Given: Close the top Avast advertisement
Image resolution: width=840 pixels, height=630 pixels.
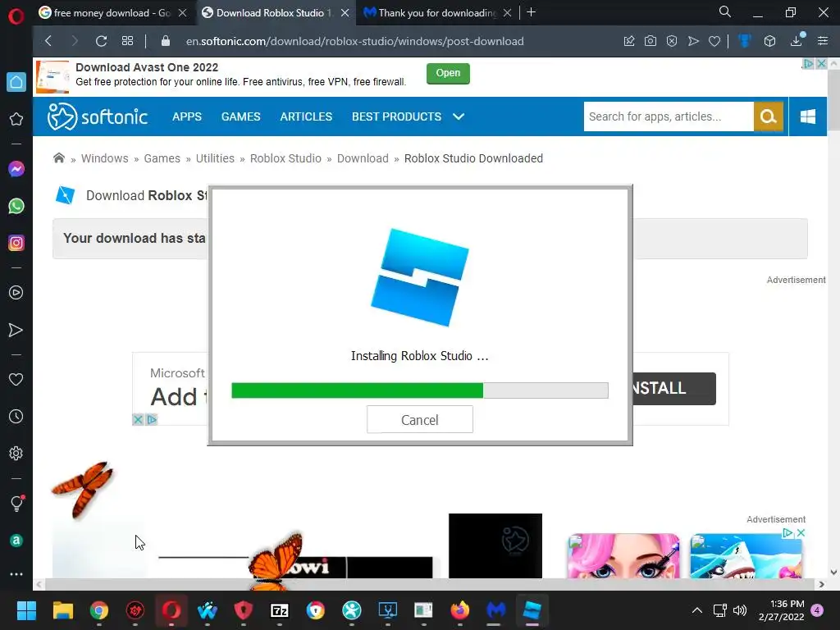Looking at the screenshot, I should point(821,64).
